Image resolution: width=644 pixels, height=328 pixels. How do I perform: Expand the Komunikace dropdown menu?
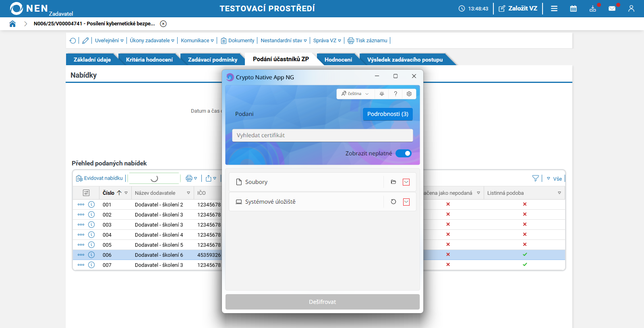click(197, 41)
